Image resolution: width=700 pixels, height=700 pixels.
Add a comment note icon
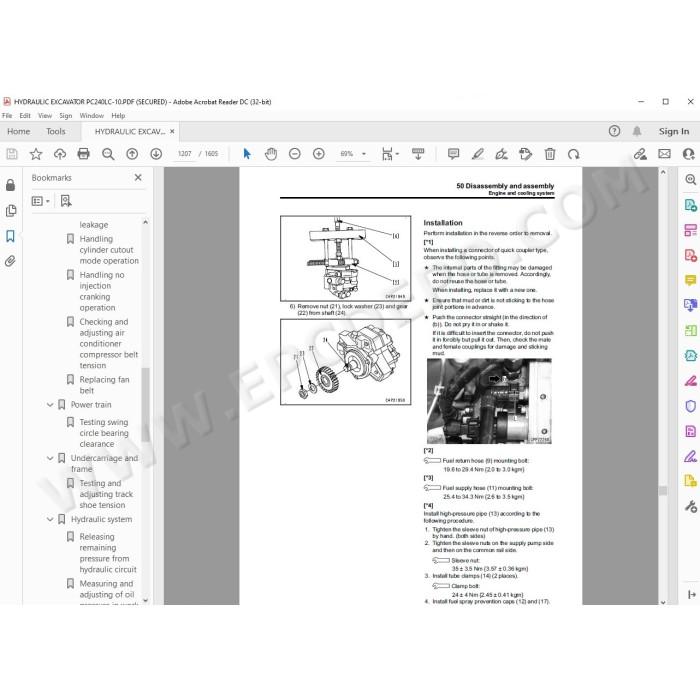coord(454,154)
